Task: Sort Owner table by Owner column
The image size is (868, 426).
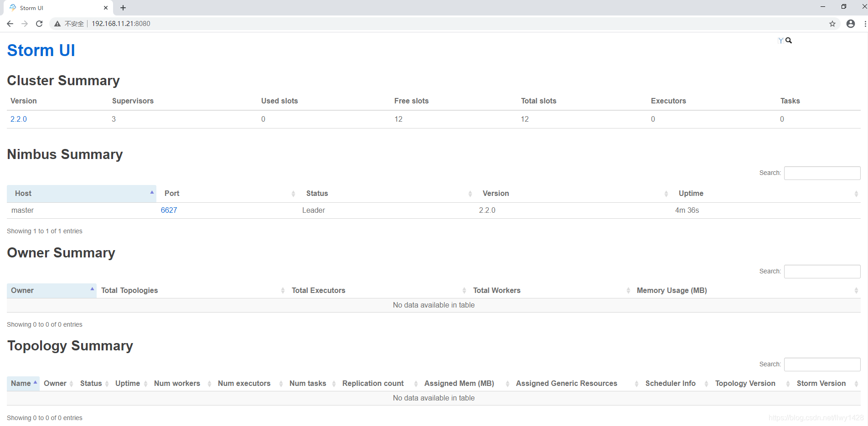Action: coord(52,291)
